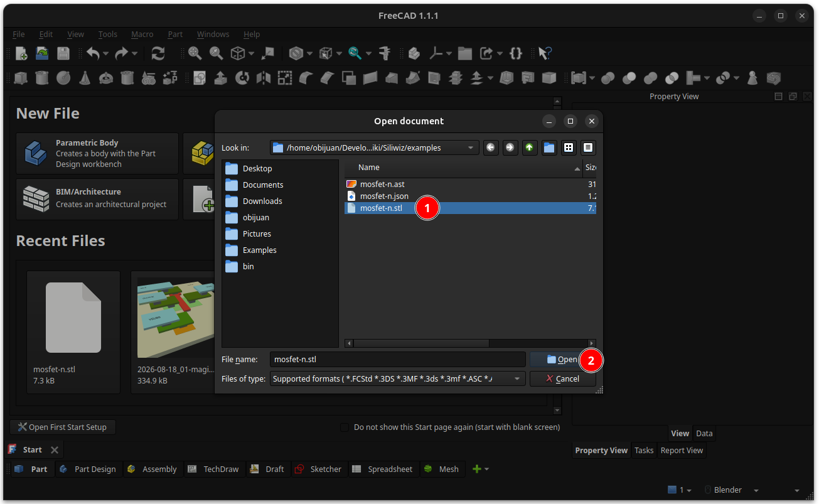
Task: Select the Cone primitive tool
Action: (85, 78)
